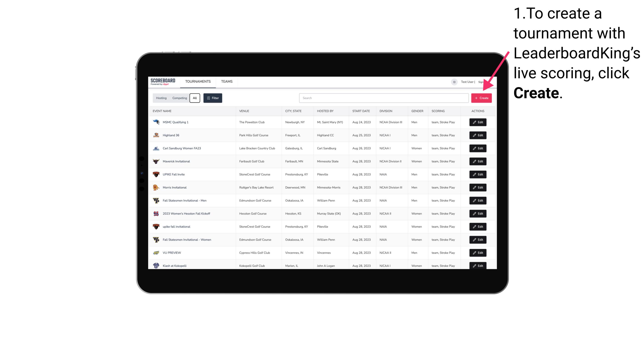Click the Create button to add tournament
Viewport: 644px width, 346px height.
[481, 98]
